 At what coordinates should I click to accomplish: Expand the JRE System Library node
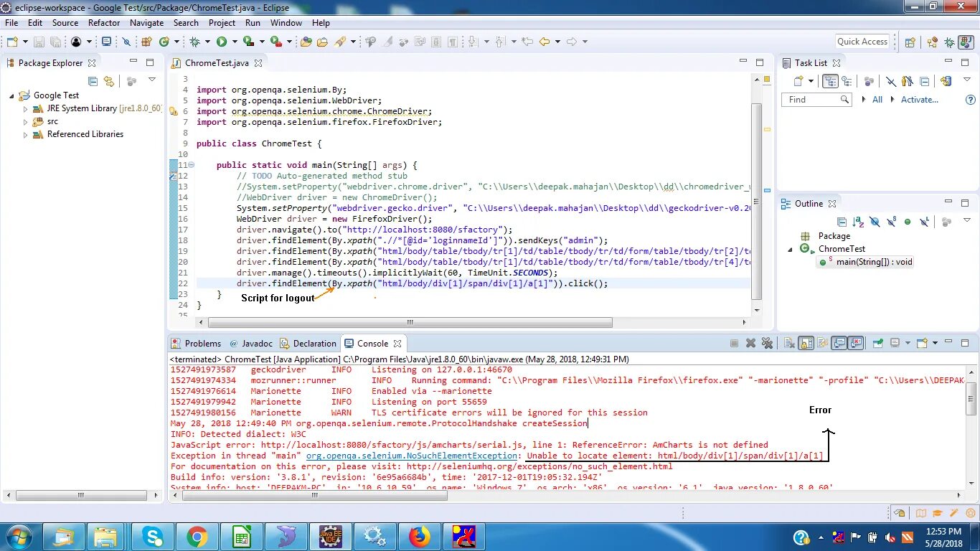[25, 109]
